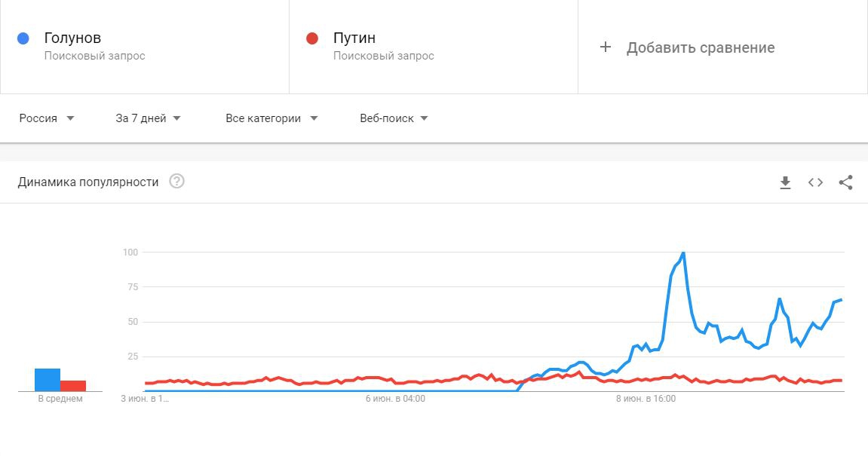Click the embed code icon
Image resolution: width=868 pixels, height=456 pixels.
coord(815,182)
